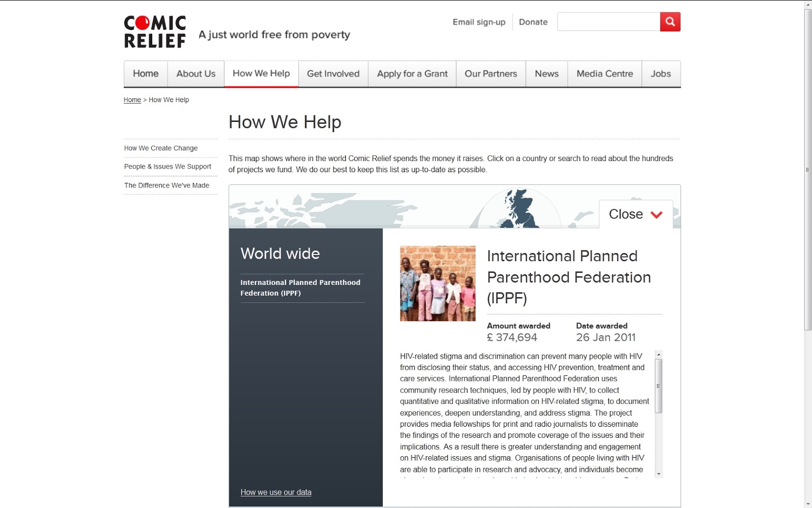This screenshot has height=508, width=812.
Task: View the Our Partners tab
Action: pos(491,74)
